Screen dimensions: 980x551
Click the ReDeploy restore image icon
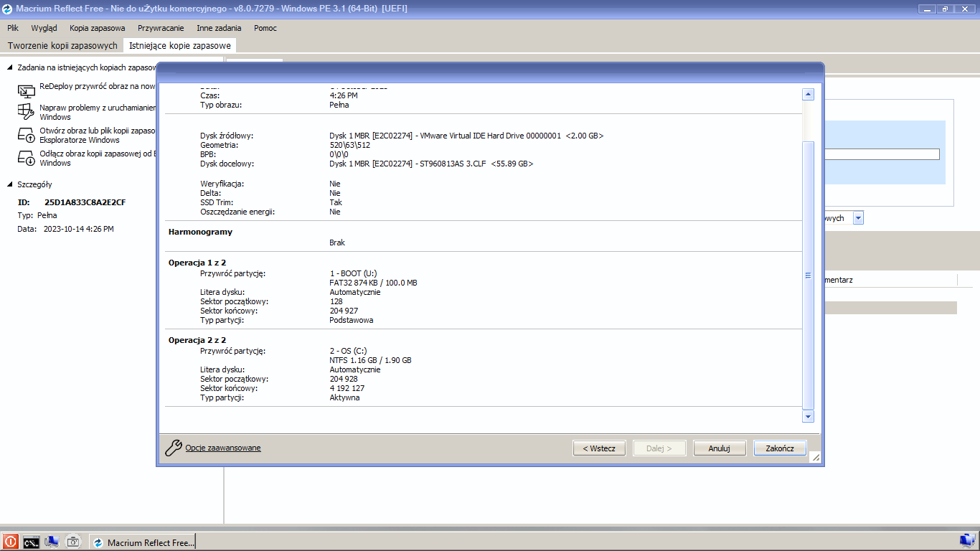tap(27, 91)
